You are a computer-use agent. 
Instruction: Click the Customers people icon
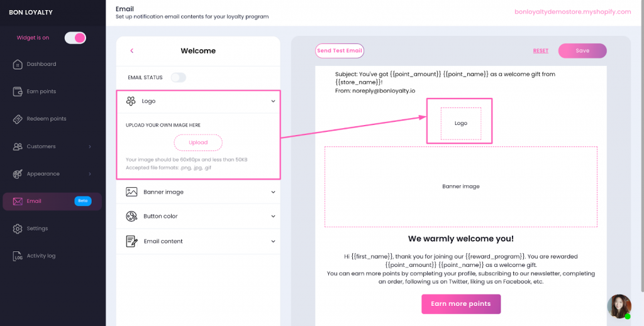[18, 146]
